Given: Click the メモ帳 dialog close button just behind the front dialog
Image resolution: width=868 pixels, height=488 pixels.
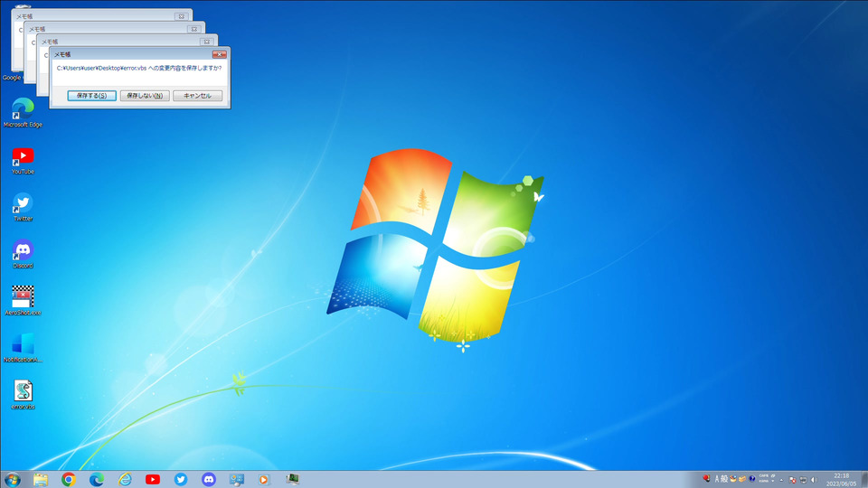Looking at the screenshot, I should click(206, 42).
